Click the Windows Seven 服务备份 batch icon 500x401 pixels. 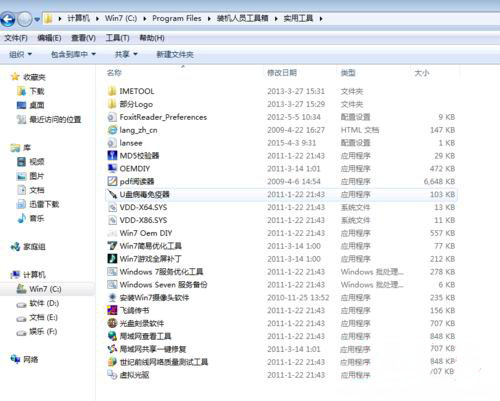coord(112,285)
